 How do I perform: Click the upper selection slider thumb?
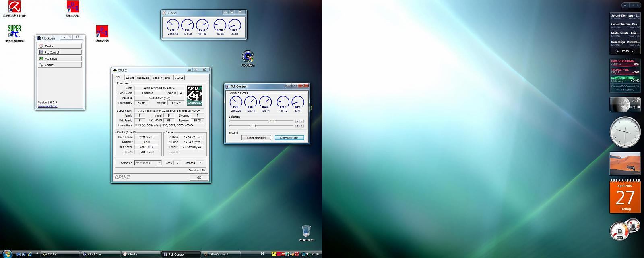point(271,121)
